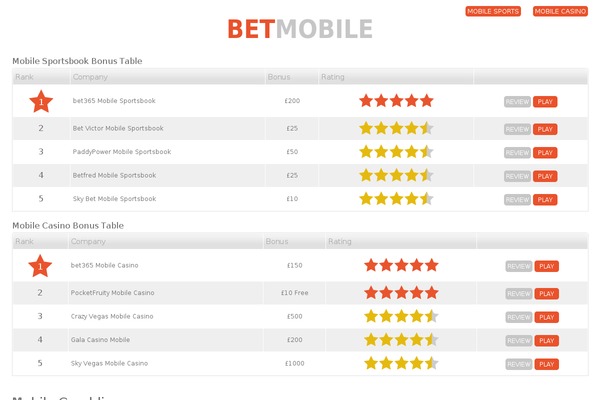Click the rank 1 star in Casino table
Viewport: 600px width, 400px height.
point(41,266)
